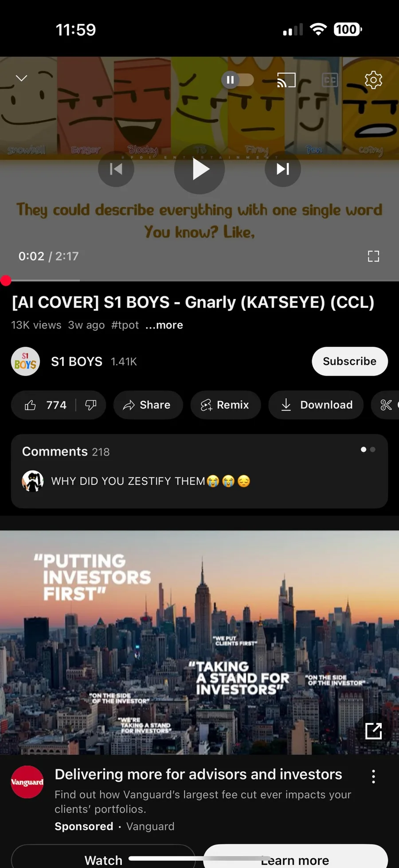Play the video
This screenshot has height=868, width=399.
point(199,169)
